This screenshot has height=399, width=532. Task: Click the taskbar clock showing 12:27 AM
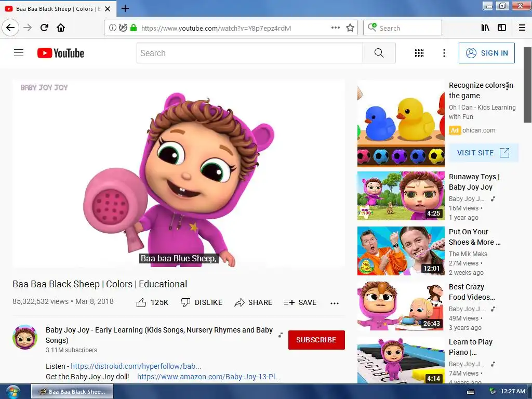[513, 391]
